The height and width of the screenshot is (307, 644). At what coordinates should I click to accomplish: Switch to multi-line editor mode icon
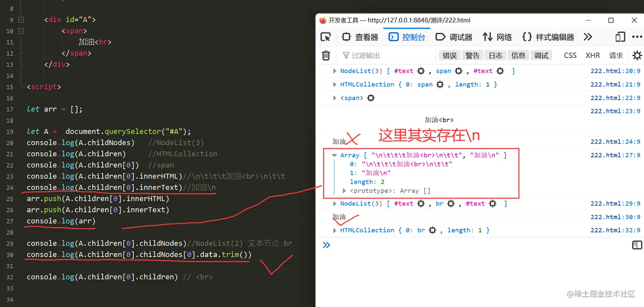637,245
